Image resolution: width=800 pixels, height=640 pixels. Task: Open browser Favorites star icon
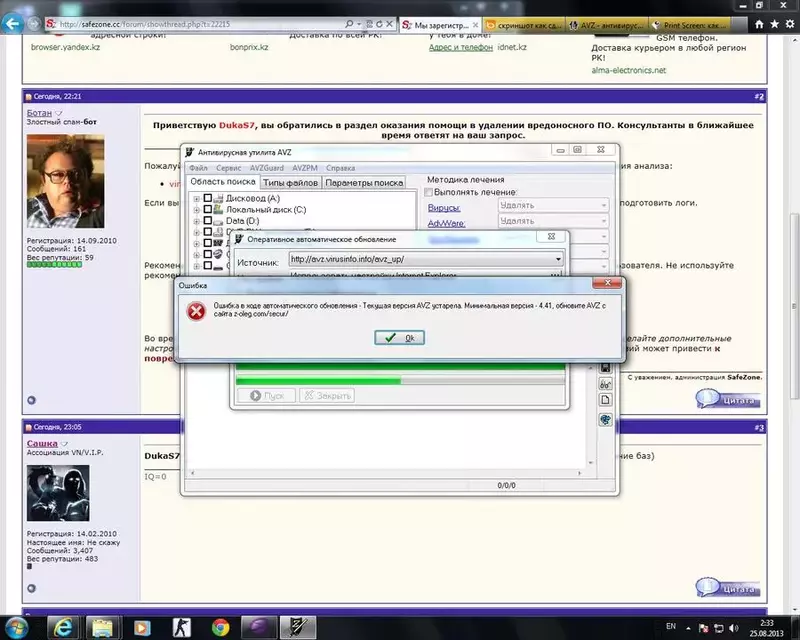(774, 24)
